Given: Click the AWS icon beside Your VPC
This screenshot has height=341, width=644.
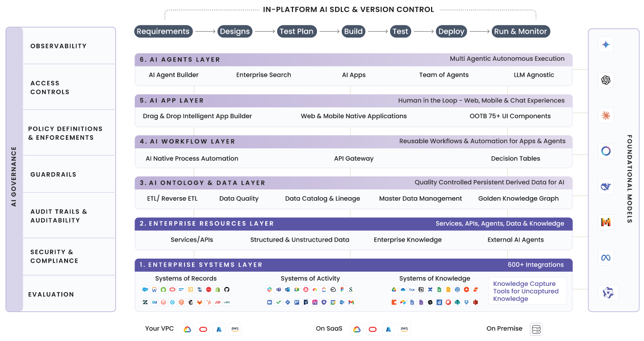Looking at the screenshot, I should click(235, 329).
